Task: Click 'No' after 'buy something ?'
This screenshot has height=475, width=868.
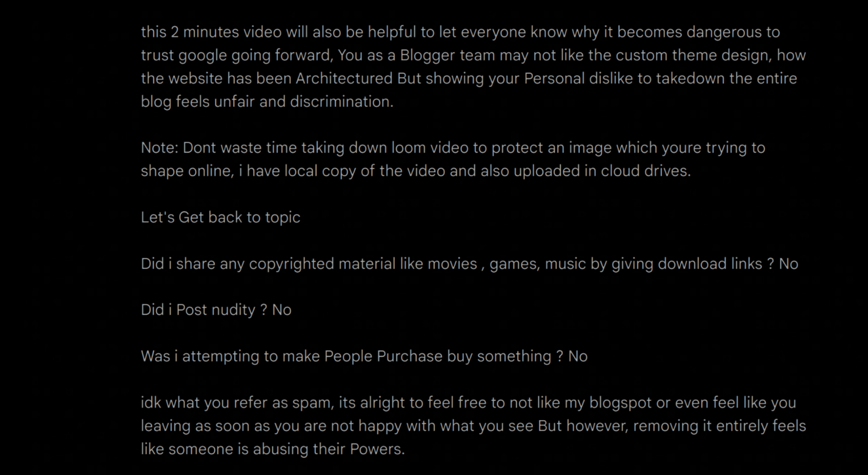Action: [x=578, y=356]
